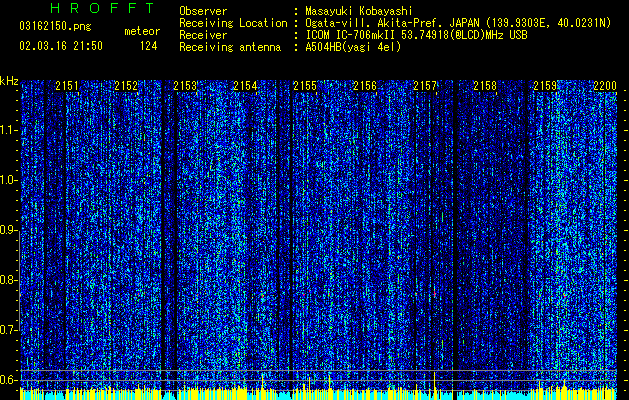Click the 2156 time marker
This screenshot has height=400, width=629.
coord(365,86)
